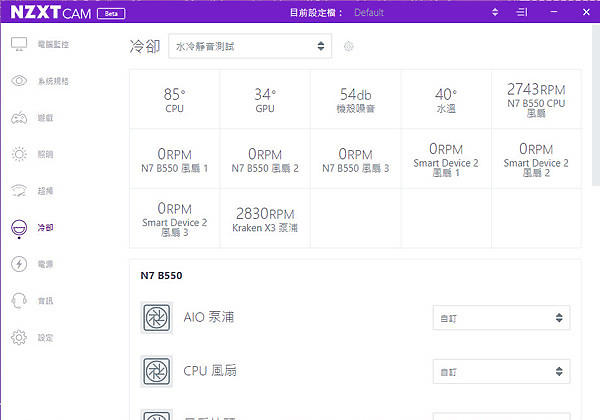Click the gear icon beside the cooling profile dropdown
The height and width of the screenshot is (420, 600).
click(x=349, y=47)
